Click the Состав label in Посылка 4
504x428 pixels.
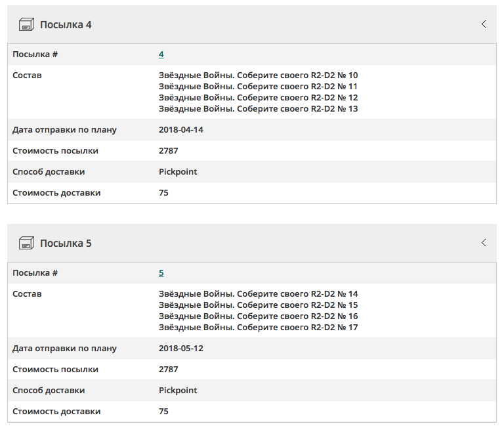pyautogui.click(x=27, y=75)
